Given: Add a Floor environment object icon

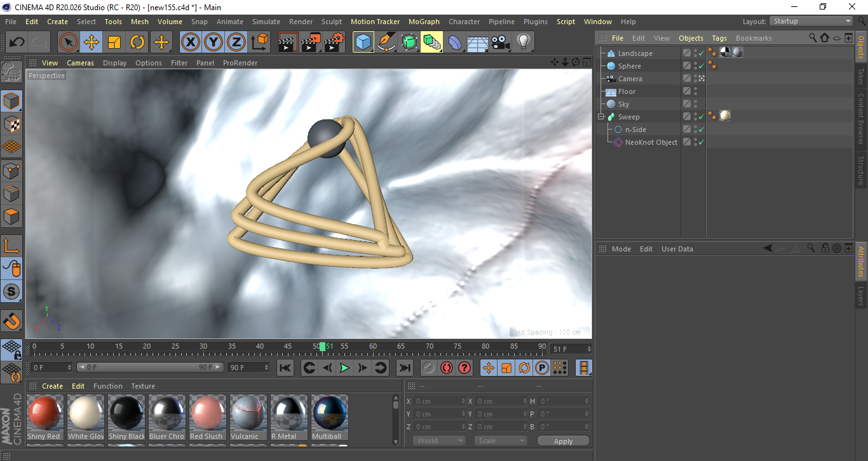Looking at the screenshot, I should coord(477,43).
